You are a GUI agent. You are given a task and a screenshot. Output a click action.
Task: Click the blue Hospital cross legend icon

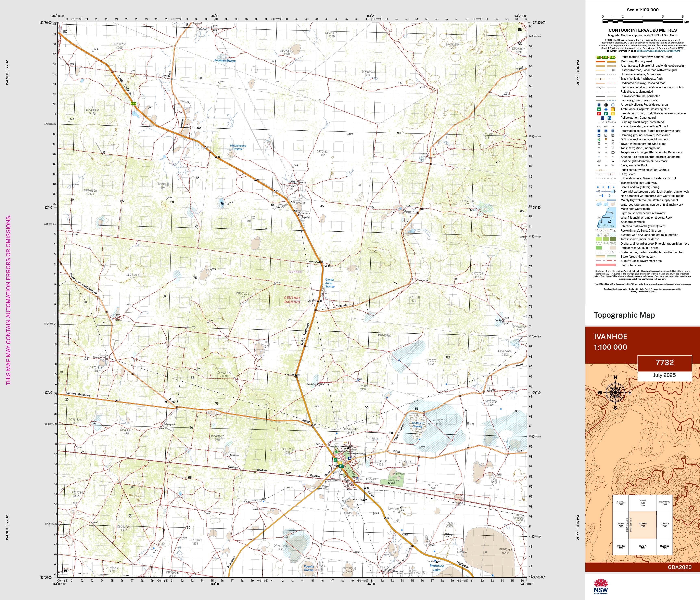(606, 110)
